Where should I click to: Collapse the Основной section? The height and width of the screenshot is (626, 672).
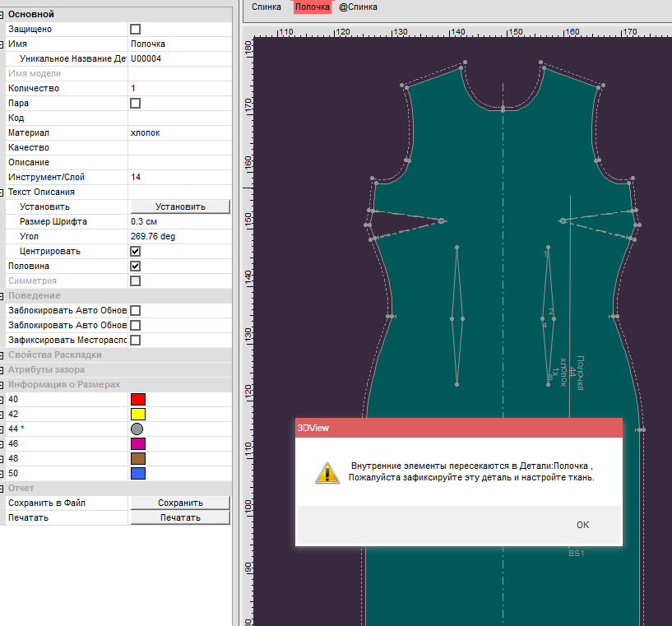click(2, 15)
